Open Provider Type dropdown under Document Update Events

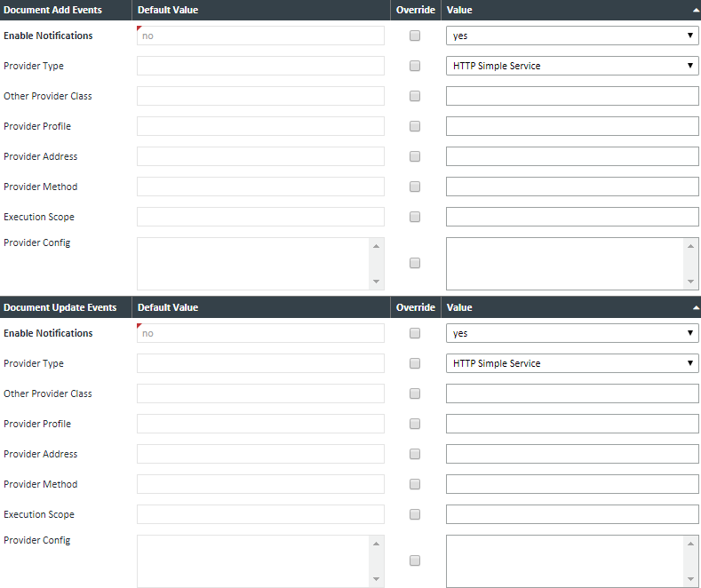pos(571,363)
